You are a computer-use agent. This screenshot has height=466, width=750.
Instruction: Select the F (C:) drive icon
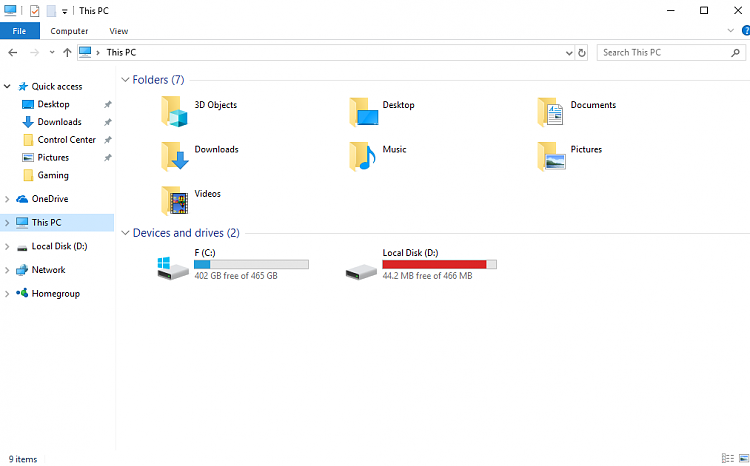point(173,268)
